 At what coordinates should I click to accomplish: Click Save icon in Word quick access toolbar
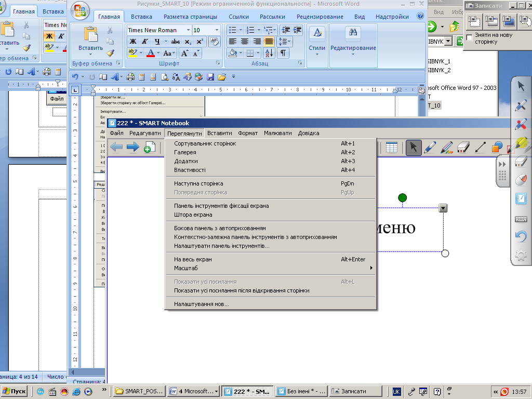pyautogui.click(x=210, y=77)
